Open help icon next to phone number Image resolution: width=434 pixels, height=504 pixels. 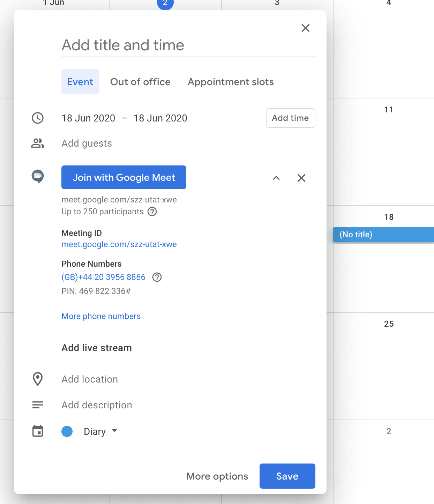pyautogui.click(x=157, y=277)
